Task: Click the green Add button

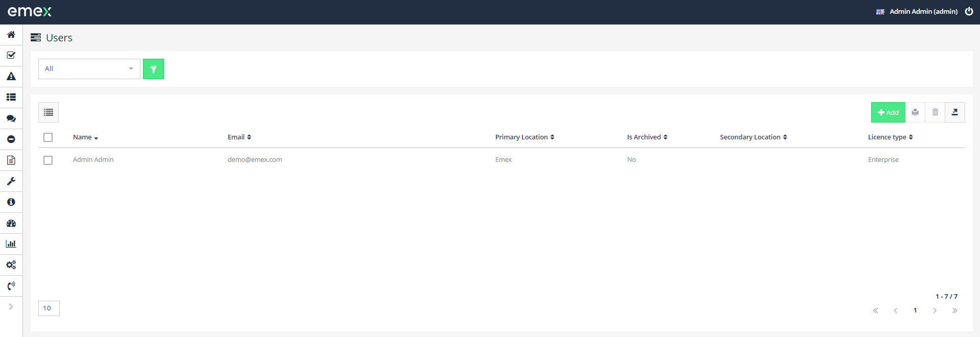Action: [x=888, y=112]
